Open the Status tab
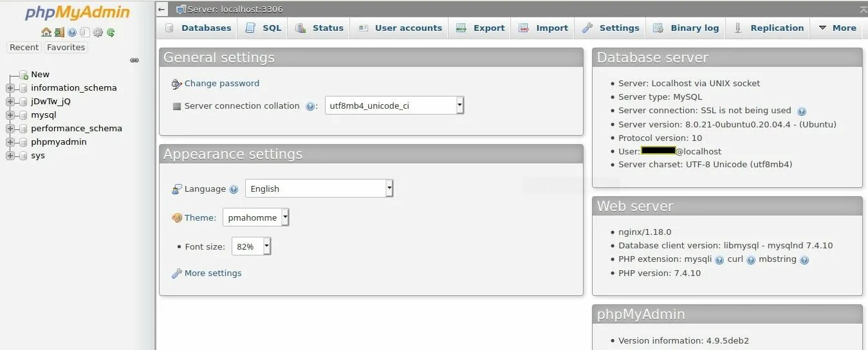Screen dimensions: 868x350 tap(319, 28)
